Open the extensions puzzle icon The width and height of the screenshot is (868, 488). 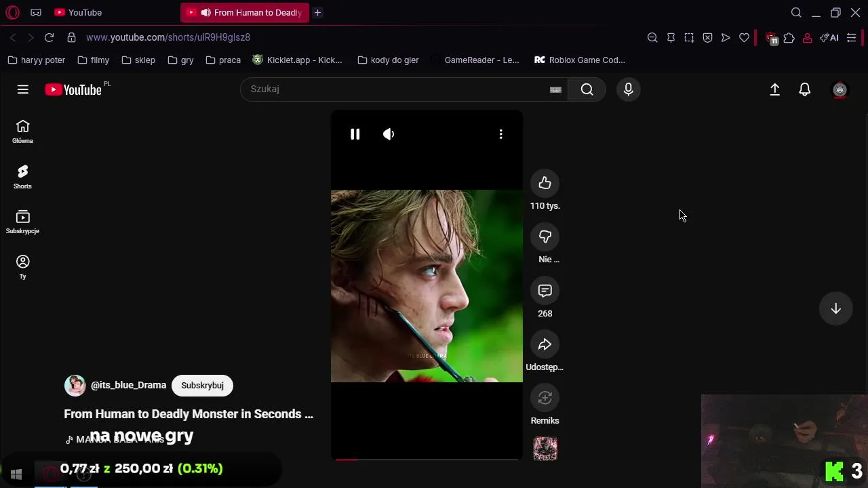(789, 38)
